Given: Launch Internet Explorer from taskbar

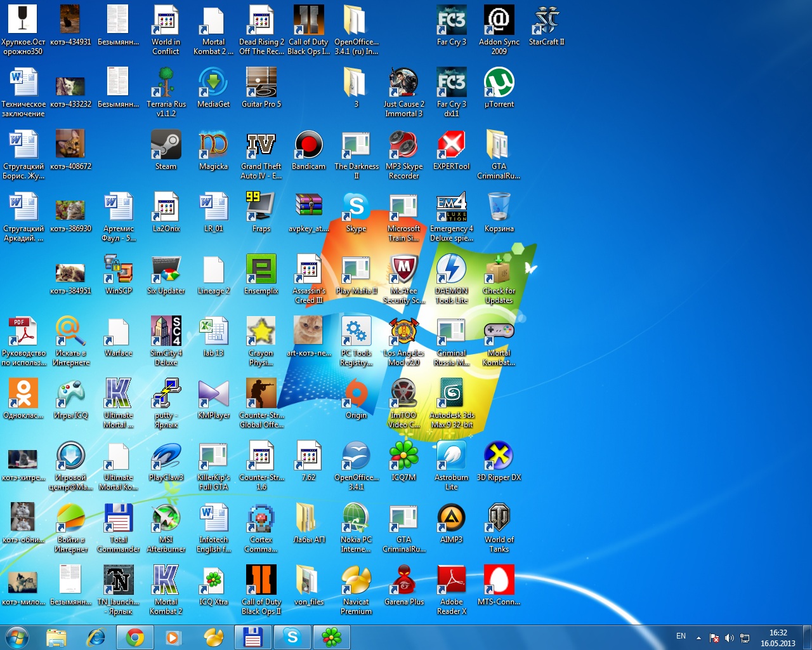Looking at the screenshot, I should point(96,637).
